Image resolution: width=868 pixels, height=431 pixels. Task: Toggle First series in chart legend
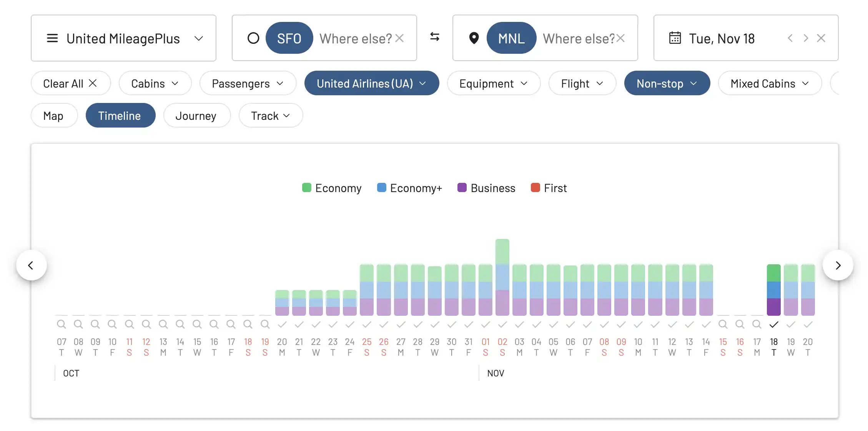point(549,188)
